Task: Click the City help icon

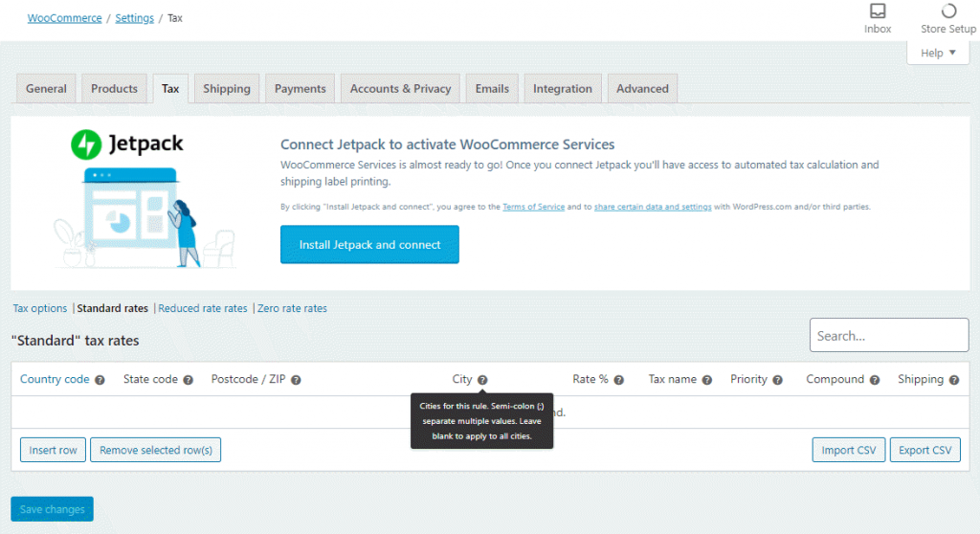Action: click(x=482, y=380)
